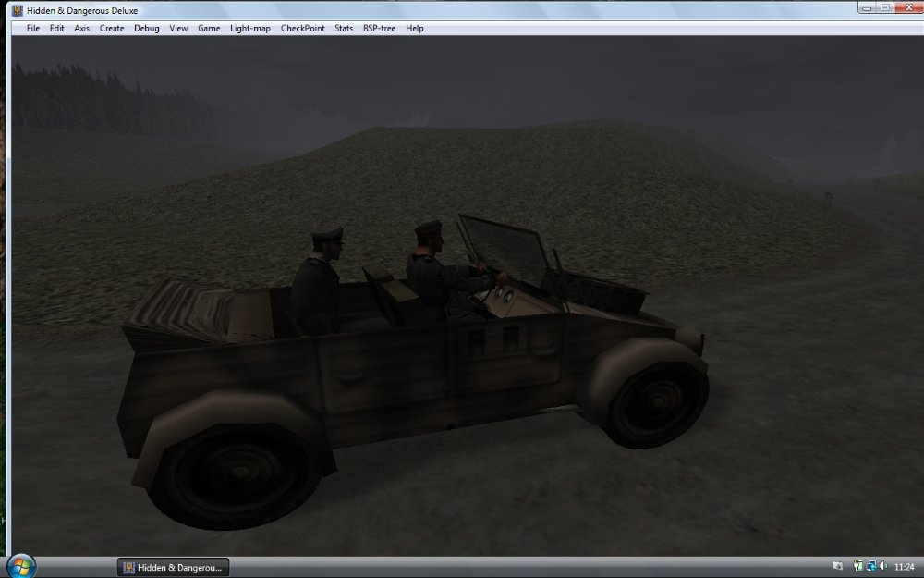Image resolution: width=924 pixels, height=578 pixels.
Task: Open the Stats menu
Action: [x=344, y=28]
